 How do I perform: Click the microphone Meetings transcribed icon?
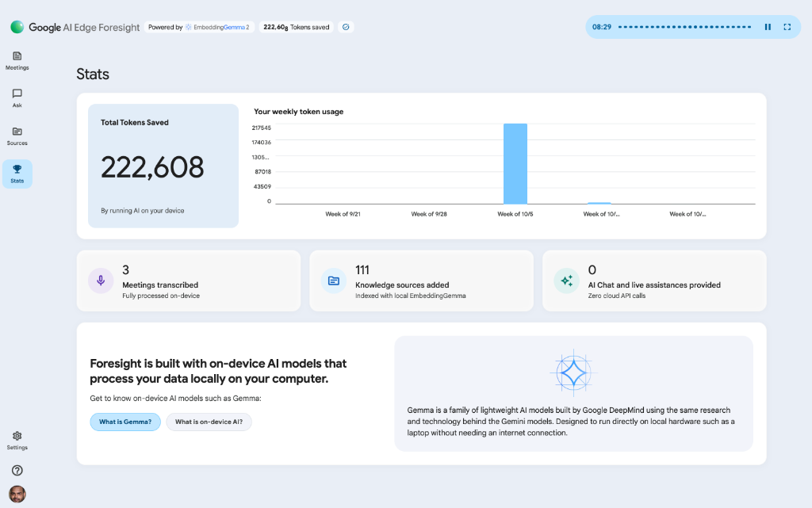(101, 281)
